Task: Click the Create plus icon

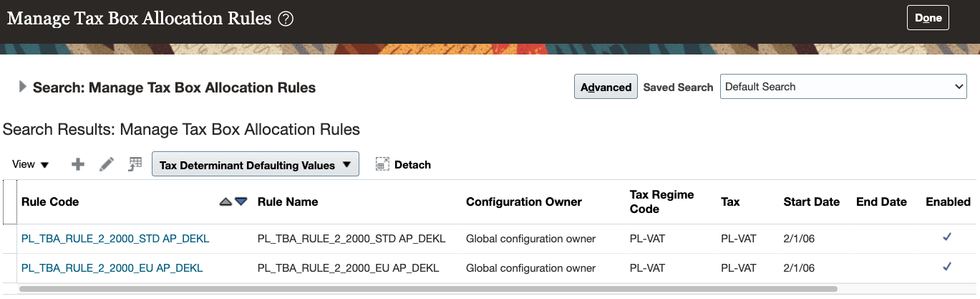Action: click(78, 165)
